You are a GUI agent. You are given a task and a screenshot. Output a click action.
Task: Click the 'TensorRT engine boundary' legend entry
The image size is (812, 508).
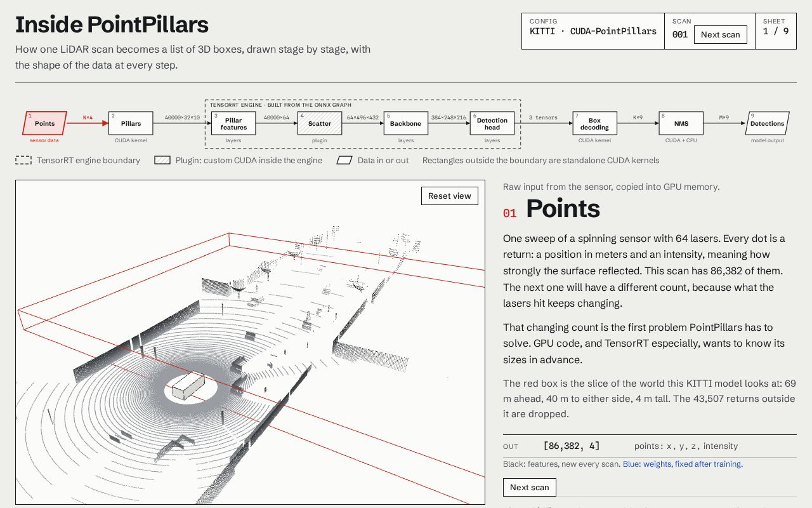[x=78, y=161]
